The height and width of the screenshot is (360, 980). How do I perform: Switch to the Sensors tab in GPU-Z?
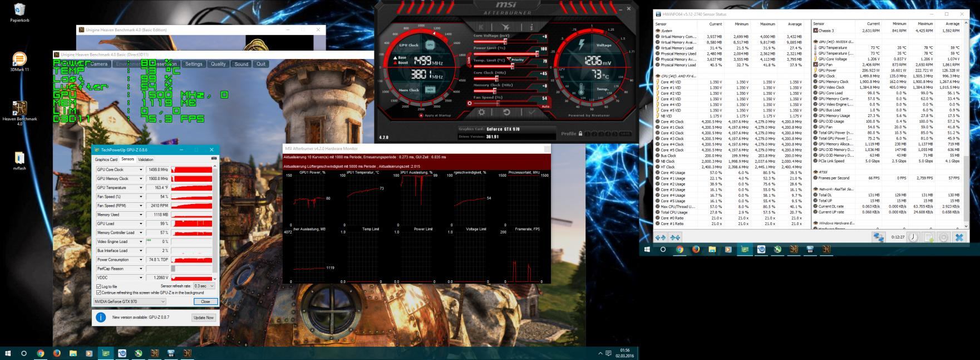coord(128,159)
